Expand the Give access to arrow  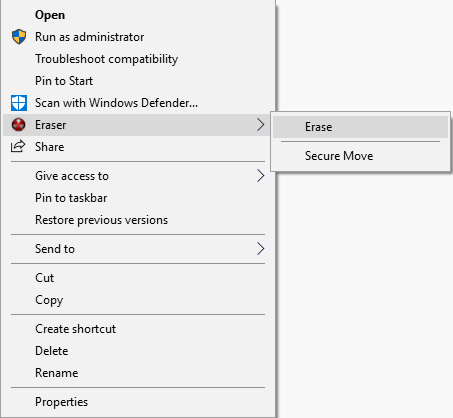(x=261, y=176)
